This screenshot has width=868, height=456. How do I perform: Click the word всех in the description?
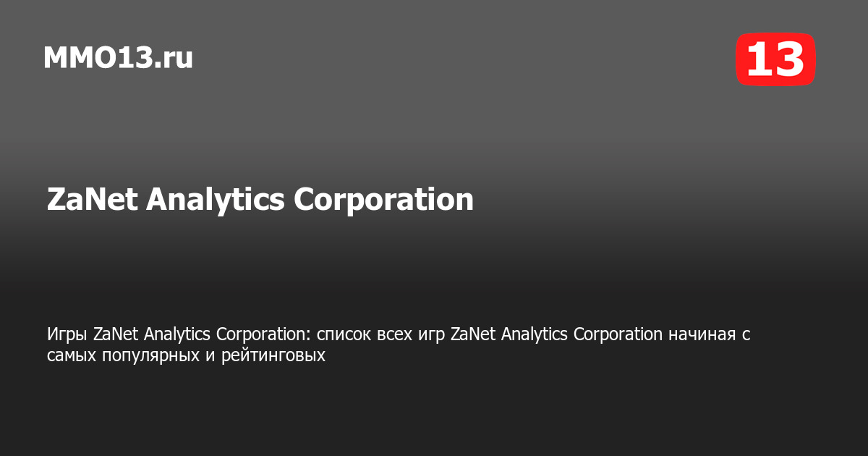point(396,336)
